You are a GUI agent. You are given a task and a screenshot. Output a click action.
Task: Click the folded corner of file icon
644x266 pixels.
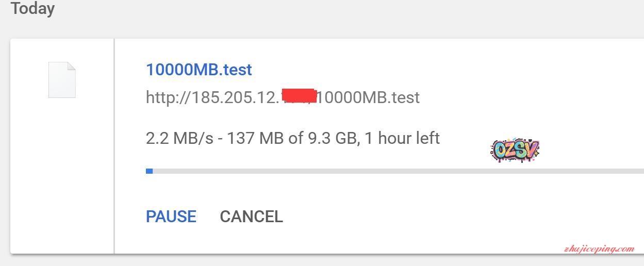72,66
